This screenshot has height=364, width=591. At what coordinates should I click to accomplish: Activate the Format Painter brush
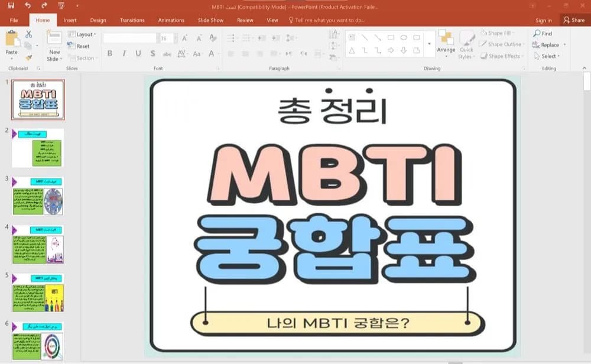click(x=28, y=58)
